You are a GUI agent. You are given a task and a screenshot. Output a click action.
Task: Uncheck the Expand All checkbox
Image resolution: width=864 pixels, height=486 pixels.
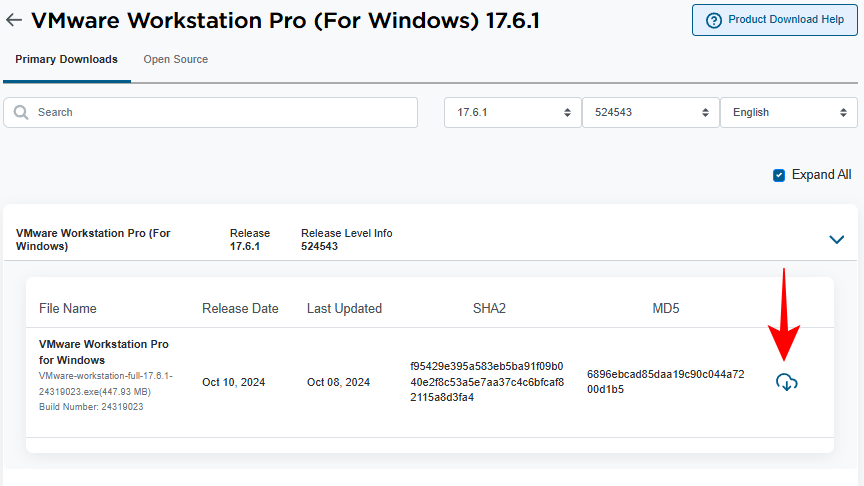(779, 175)
